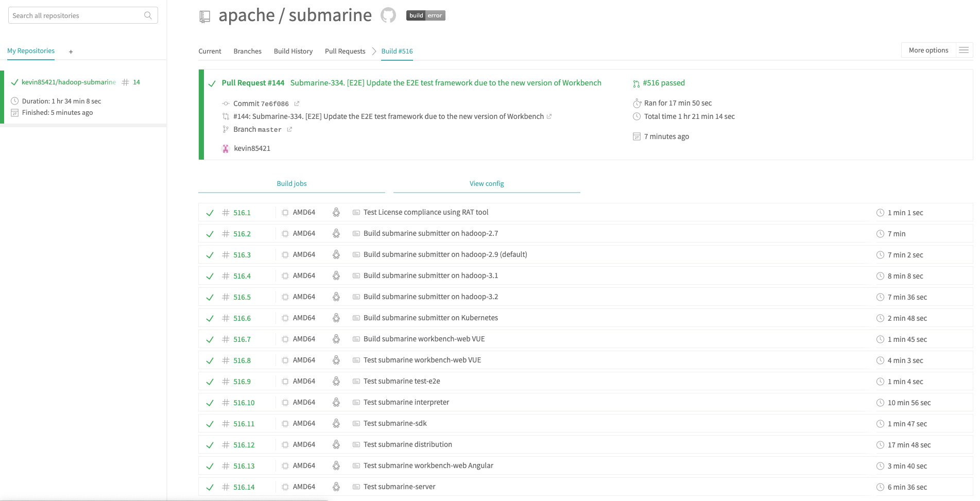Open the More options dropdown
The image size is (980, 501).
click(x=929, y=50)
